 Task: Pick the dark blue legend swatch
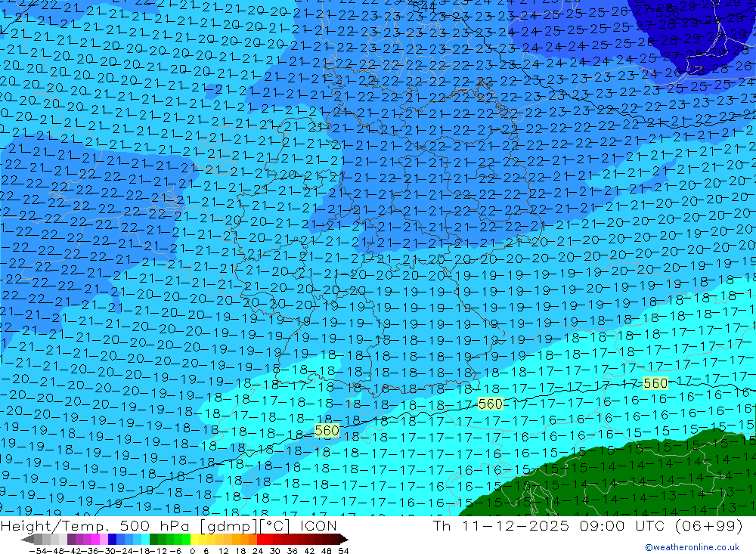point(113,540)
